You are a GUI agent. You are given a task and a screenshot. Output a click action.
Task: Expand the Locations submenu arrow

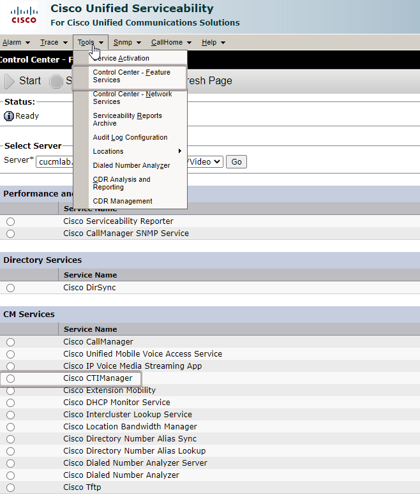click(180, 151)
